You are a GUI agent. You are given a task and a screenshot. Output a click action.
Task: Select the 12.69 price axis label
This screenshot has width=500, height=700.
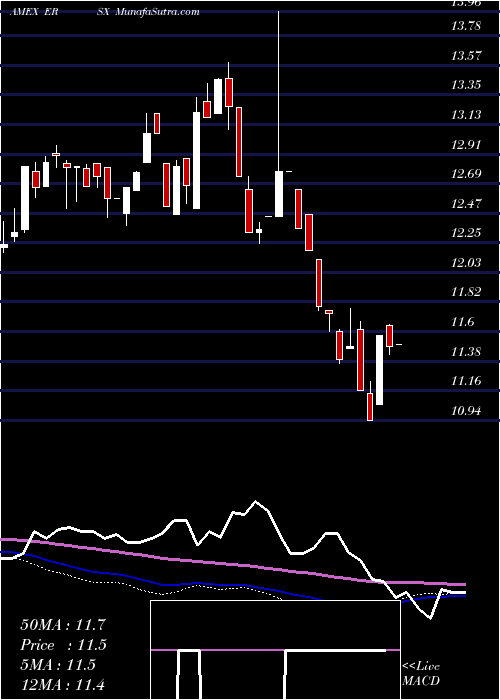466,174
